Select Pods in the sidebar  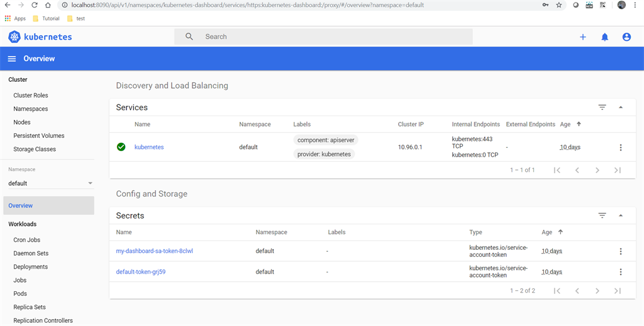pos(20,294)
